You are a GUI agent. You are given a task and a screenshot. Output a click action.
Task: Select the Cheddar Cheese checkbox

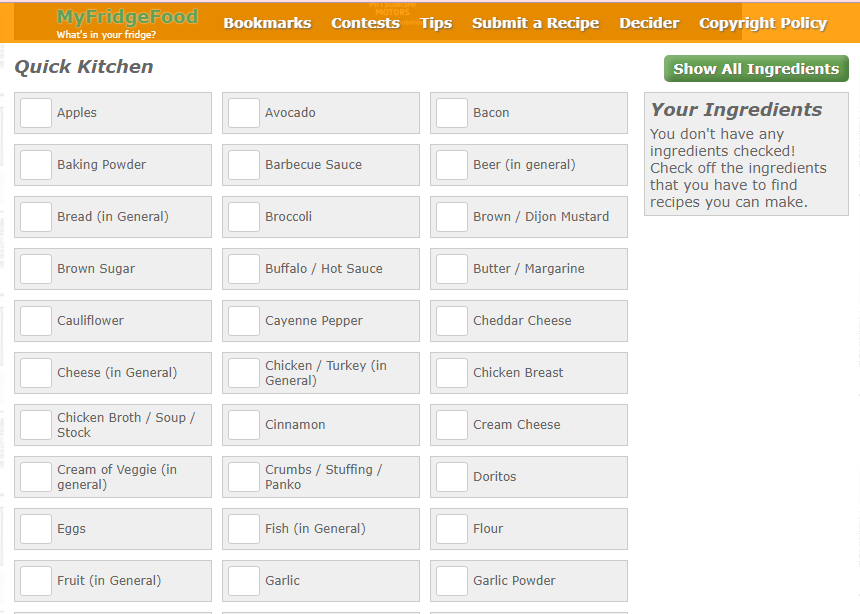pos(451,321)
